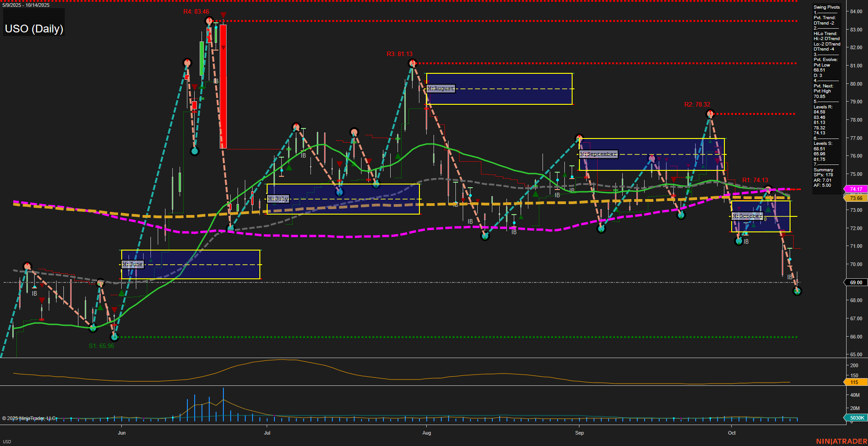Select the M:August monthly zone label
The height and width of the screenshot is (446, 868).
[439, 88]
